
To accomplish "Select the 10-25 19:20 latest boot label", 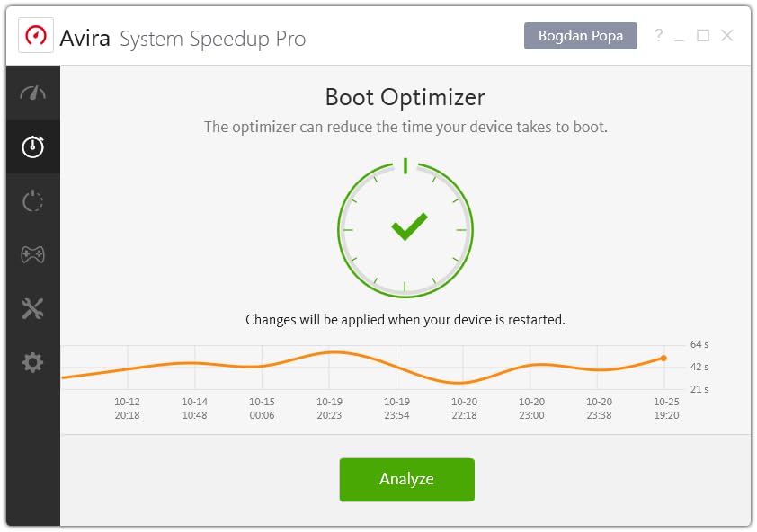I will click(x=666, y=409).
